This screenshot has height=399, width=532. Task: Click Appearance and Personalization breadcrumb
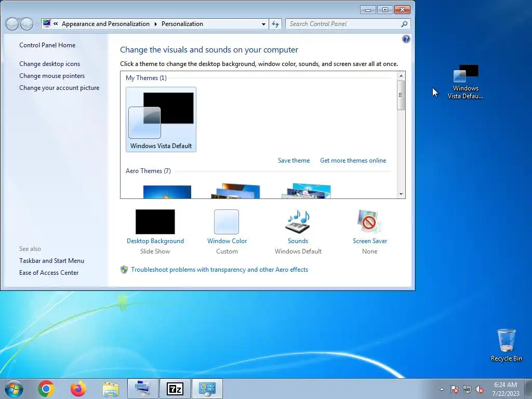click(x=105, y=24)
